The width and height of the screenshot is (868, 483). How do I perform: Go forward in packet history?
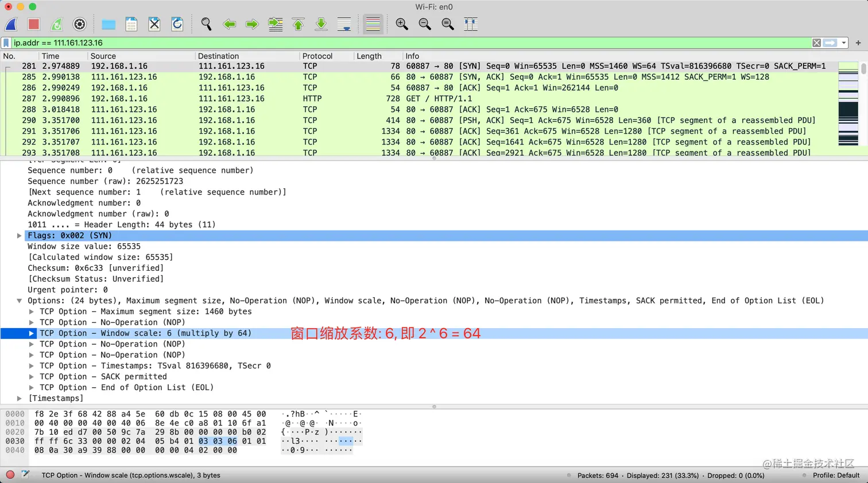pyautogui.click(x=252, y=24)
